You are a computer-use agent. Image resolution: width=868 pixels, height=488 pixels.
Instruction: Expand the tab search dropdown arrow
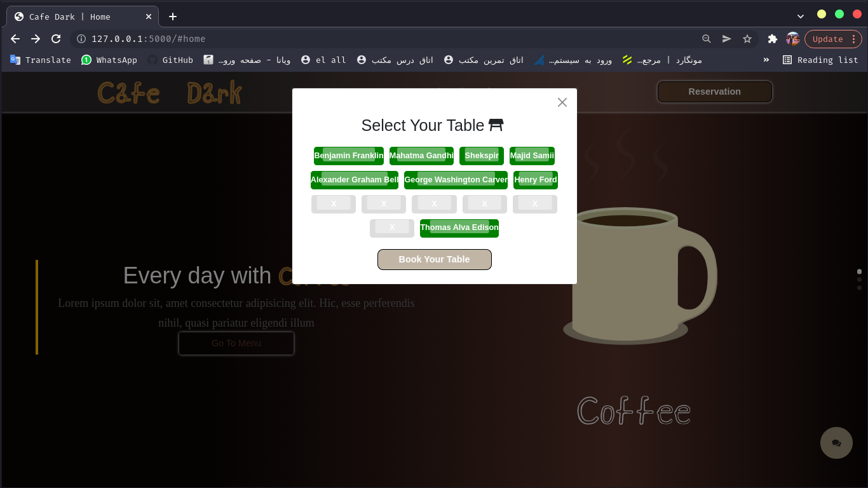pyautogui.click(x=801, y=17)
